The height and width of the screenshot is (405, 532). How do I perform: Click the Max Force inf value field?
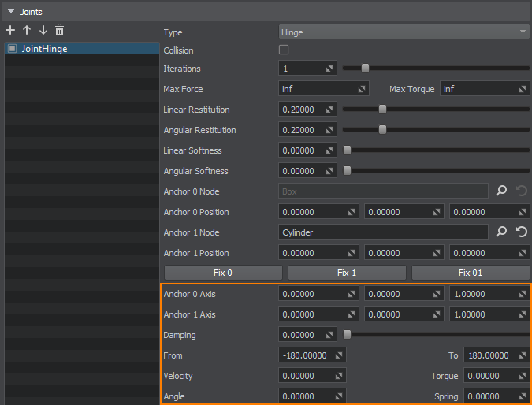(324, 89)
